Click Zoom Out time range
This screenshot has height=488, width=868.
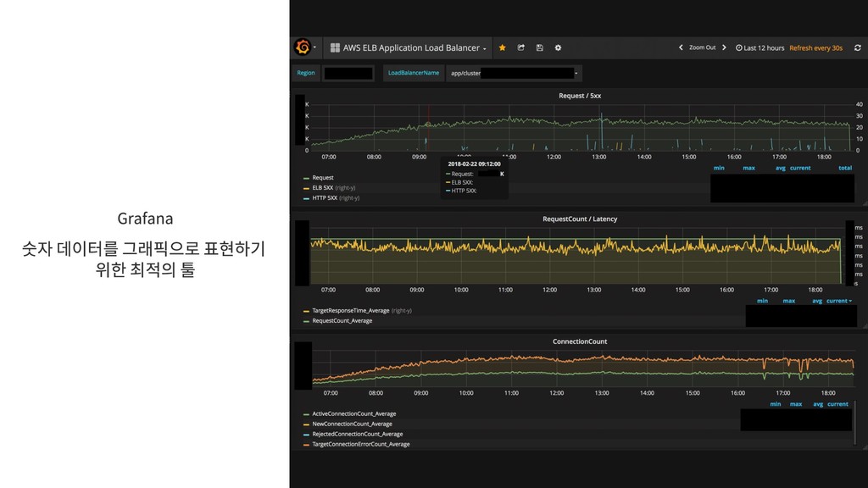(x=702, y=47)
